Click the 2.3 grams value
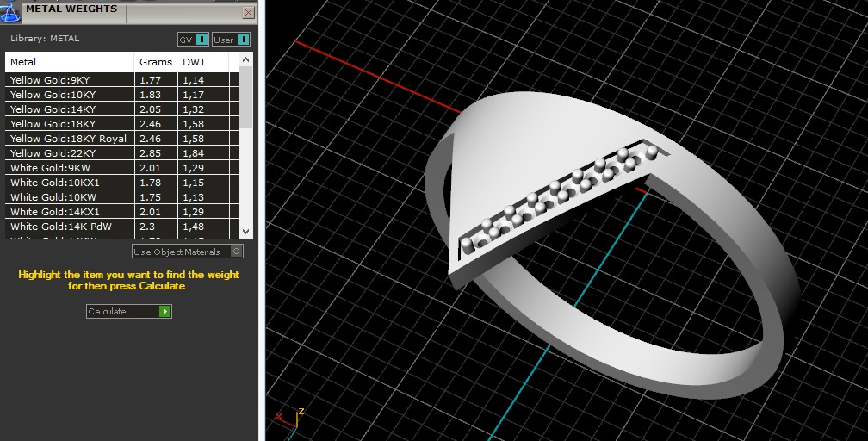 [147, 227]
